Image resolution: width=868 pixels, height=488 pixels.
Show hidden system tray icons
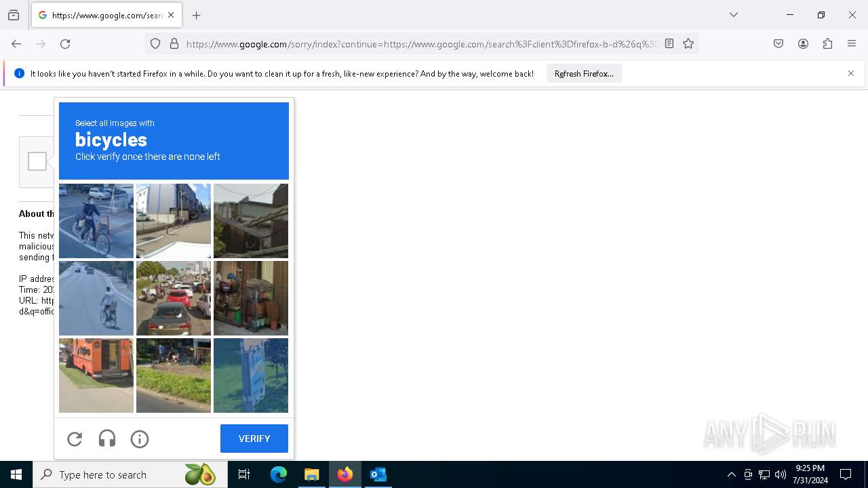point(731,474)
